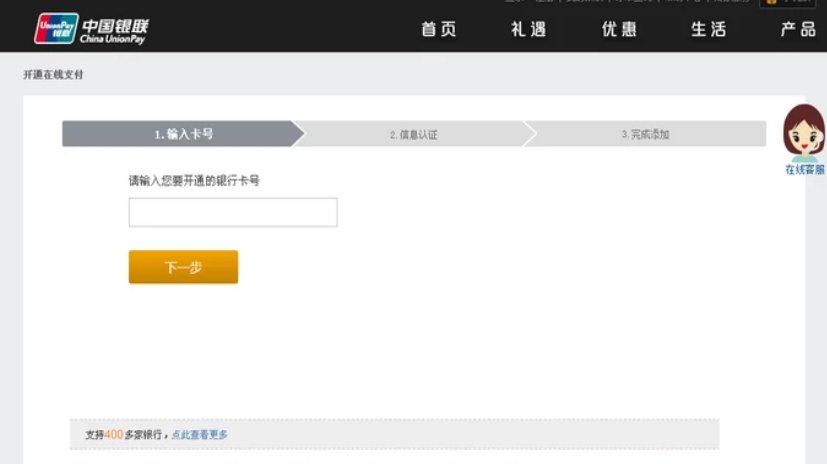Click the 开通在线支付 heading text
Image resolution: width=827 pixels, height=464 pixels.
(x=53, y=74)
